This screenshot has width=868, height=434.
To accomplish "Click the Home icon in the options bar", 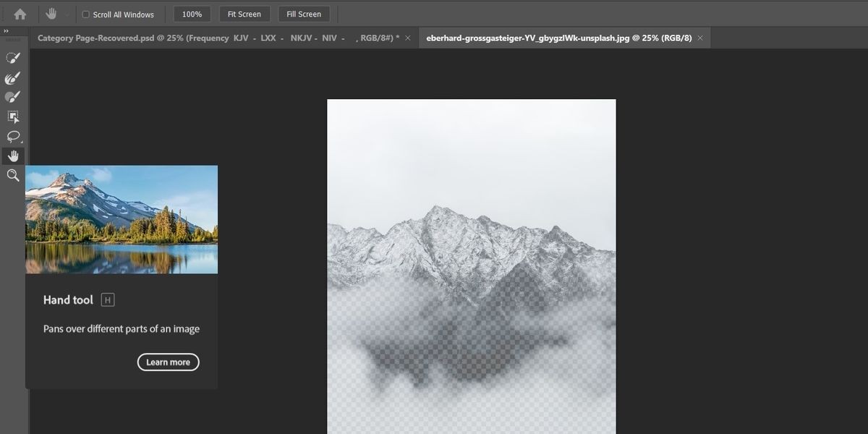I will pos(20,14).
